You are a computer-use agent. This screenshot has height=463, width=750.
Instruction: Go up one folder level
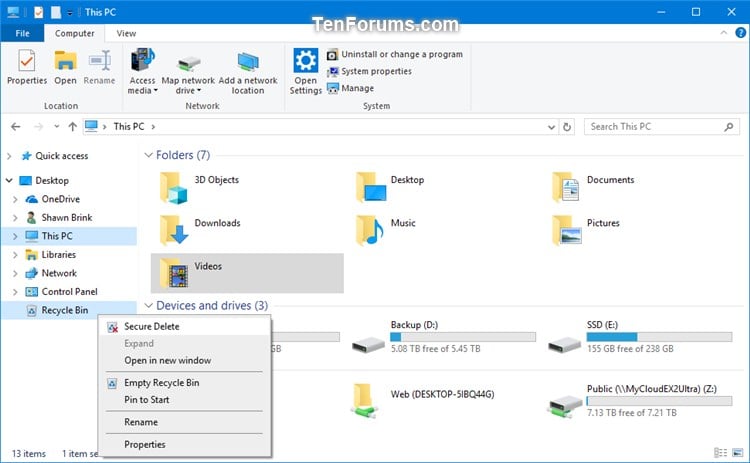pyautogui.click(x=72, y=127)
